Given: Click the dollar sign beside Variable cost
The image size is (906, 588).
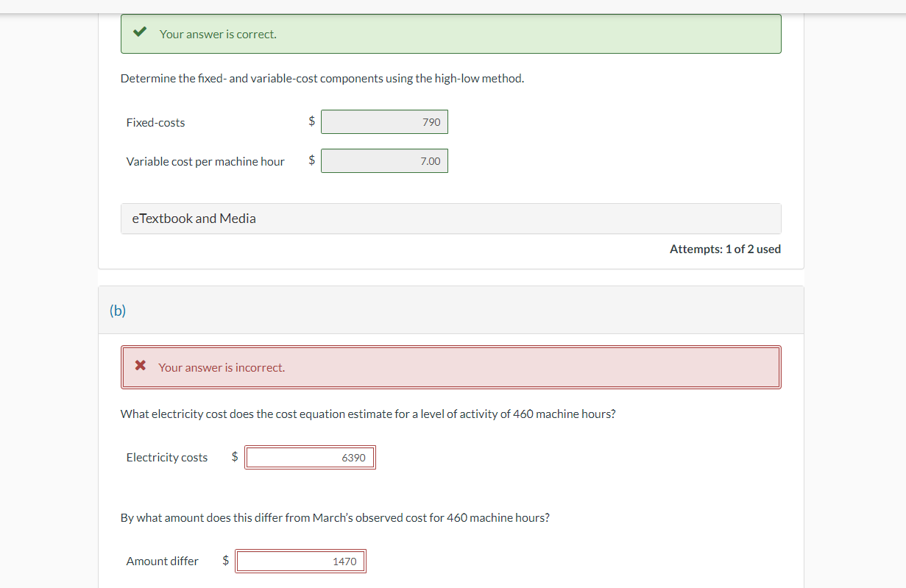Looking at the screenshot, I should click(311, 160).
